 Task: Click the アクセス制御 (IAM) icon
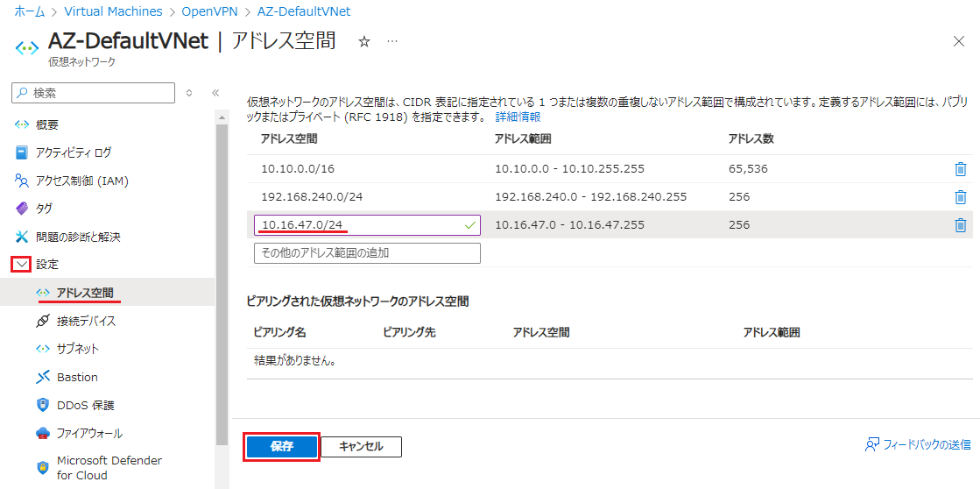[x=23, y=181]
